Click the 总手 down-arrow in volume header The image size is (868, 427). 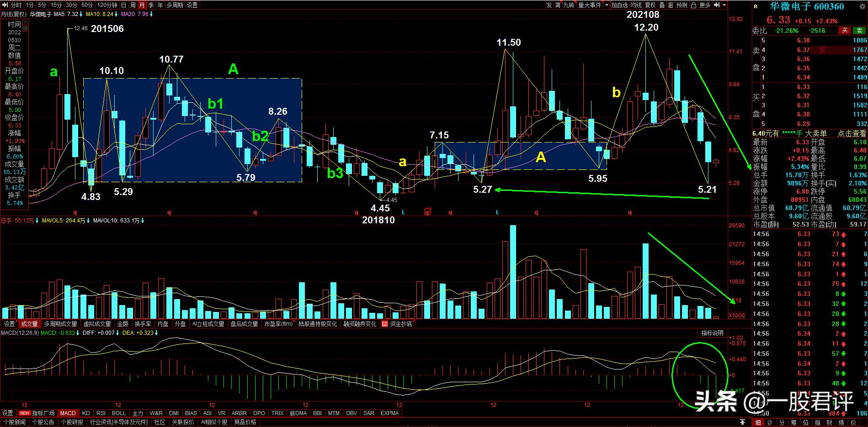37,221
